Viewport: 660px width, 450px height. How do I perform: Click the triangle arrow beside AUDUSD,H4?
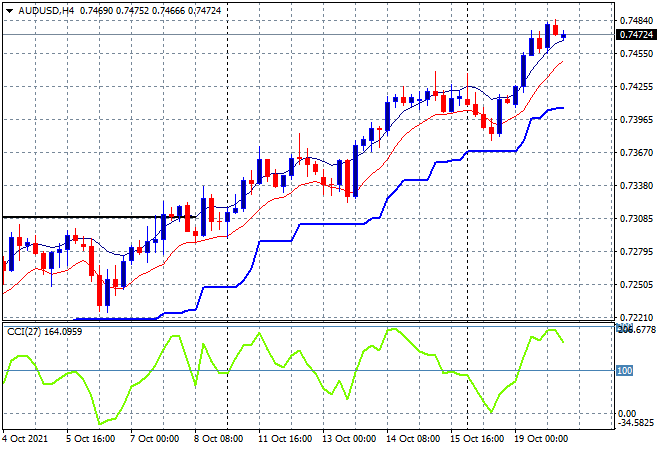(x=9, y=11)
